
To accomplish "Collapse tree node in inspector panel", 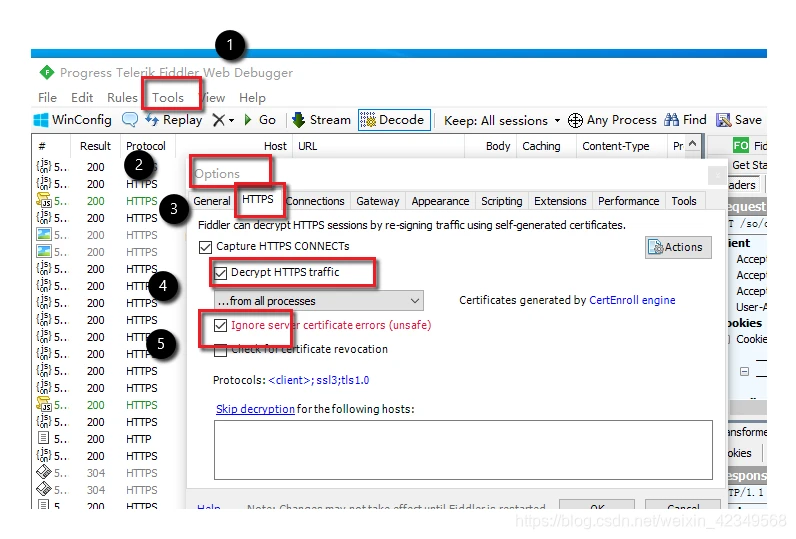I will tap(744, 372).
